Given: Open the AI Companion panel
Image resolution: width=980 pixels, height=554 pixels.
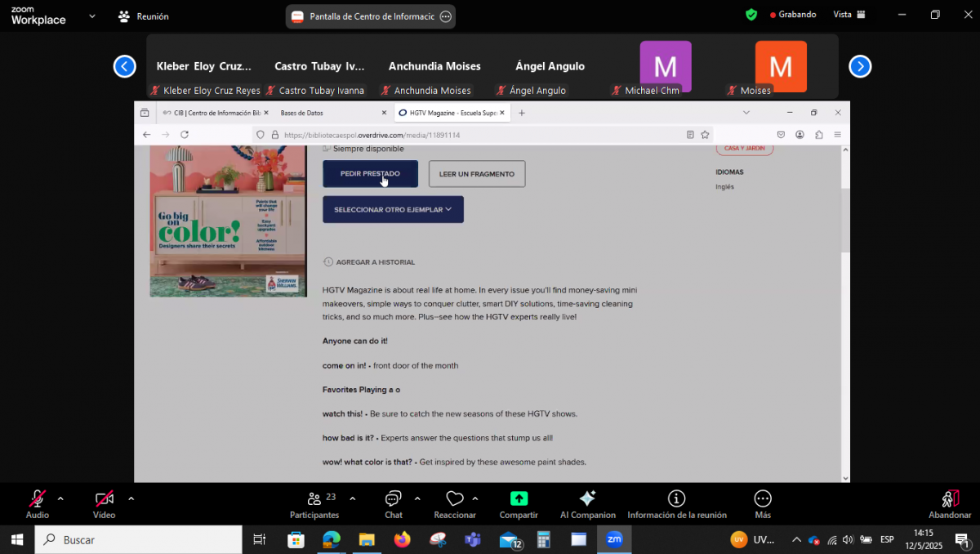Looking at the screenshot, I should pos(588,503).
